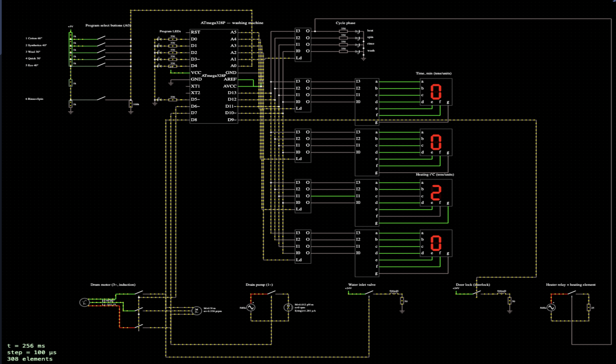The width and height of the screenshot is (616, 364).
Task: Toggle the bottom red-phase drum motor switch
Action: click(x=139, y=326)
